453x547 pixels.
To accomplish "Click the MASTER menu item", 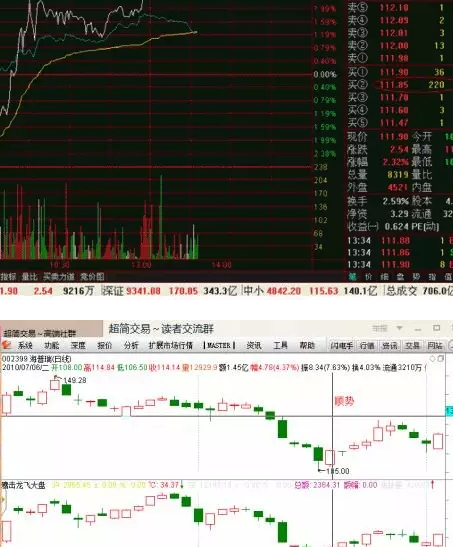I will click(x=219, y=345).
